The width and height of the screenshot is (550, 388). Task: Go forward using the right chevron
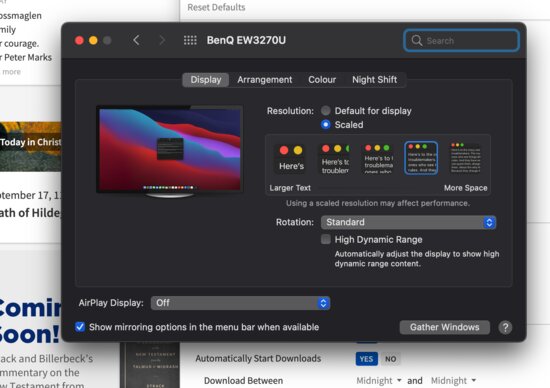click(162, 40)
